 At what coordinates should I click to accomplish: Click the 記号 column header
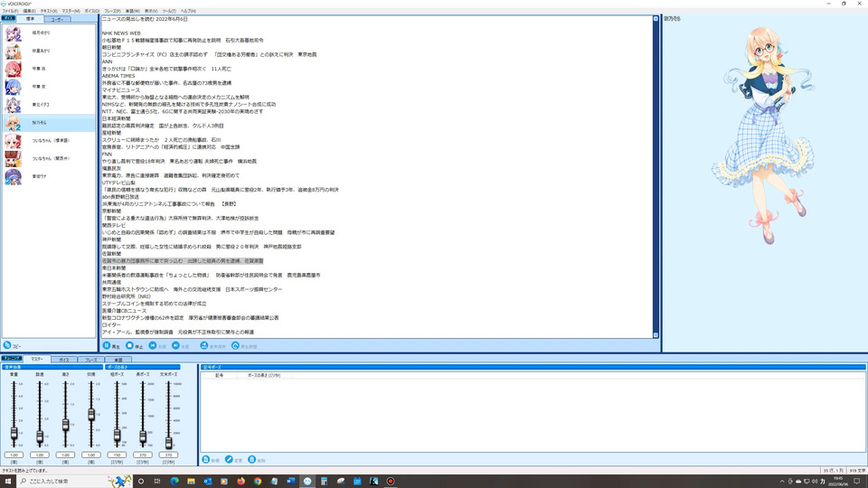click(x=219, y=375)
